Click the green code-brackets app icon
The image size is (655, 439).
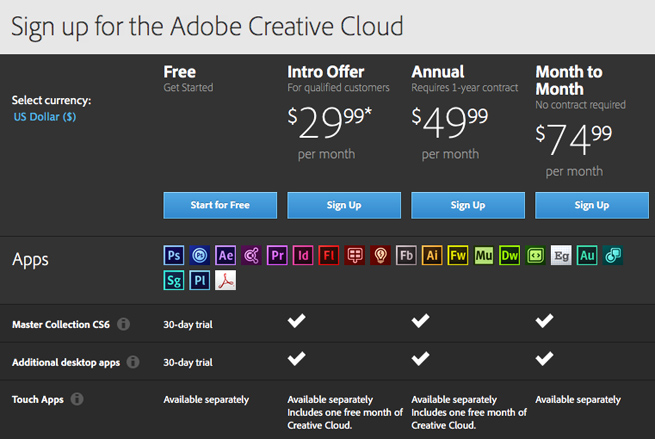pos(536,255)
